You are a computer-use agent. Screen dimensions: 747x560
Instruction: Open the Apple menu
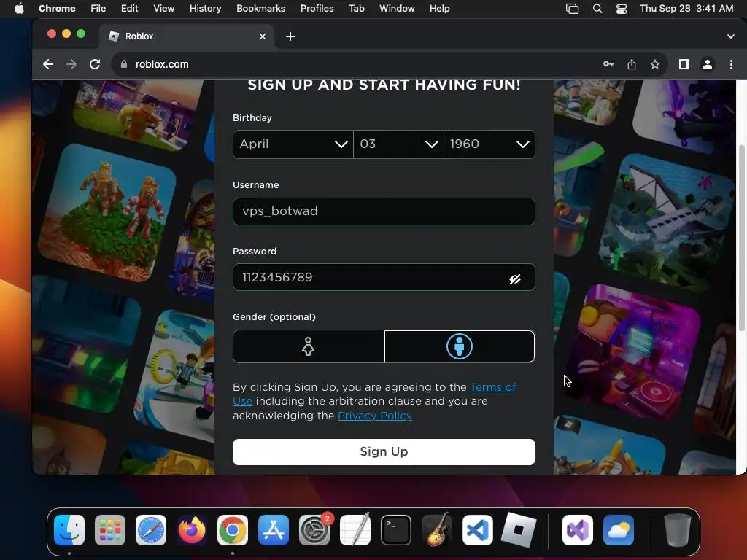[x=19, y=9]
